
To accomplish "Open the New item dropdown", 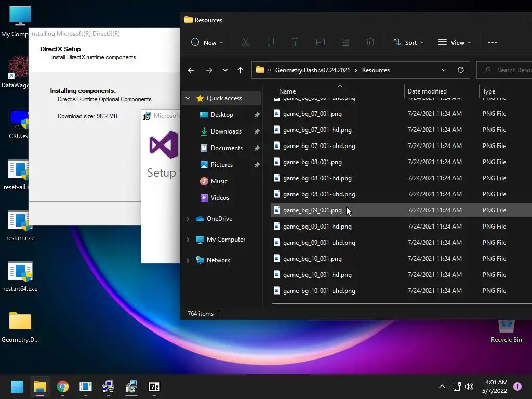I will click(207, 43).
